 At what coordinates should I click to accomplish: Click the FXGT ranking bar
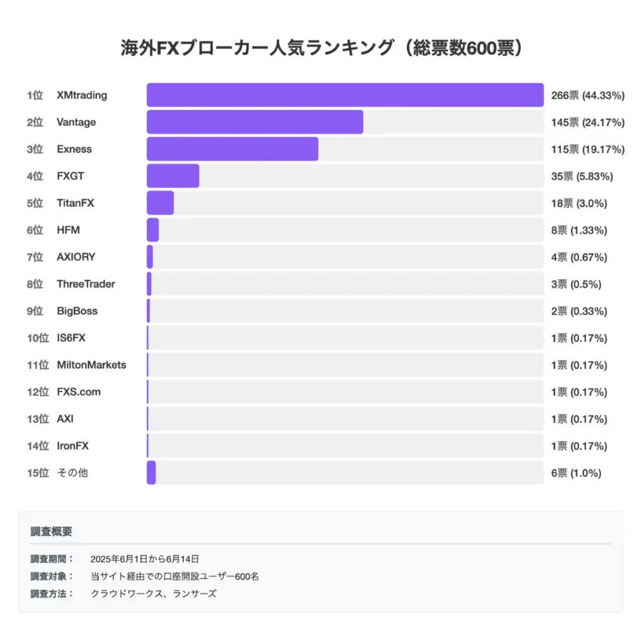173,176
